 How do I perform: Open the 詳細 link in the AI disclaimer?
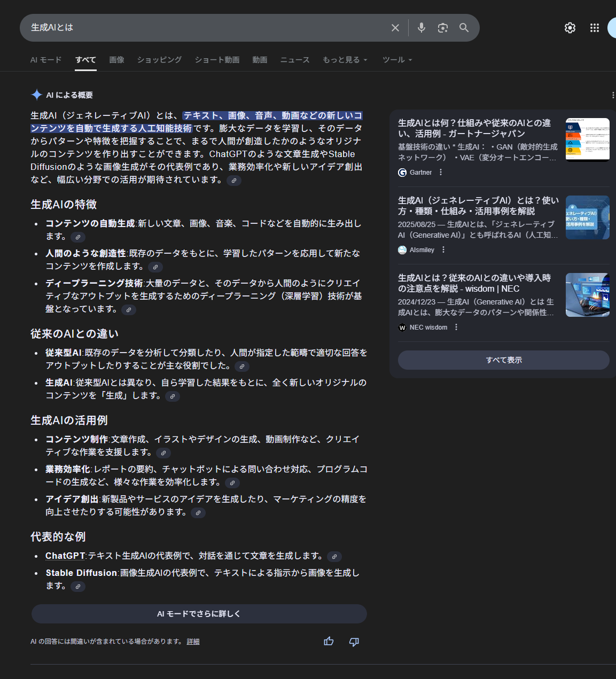pos(193,642)
